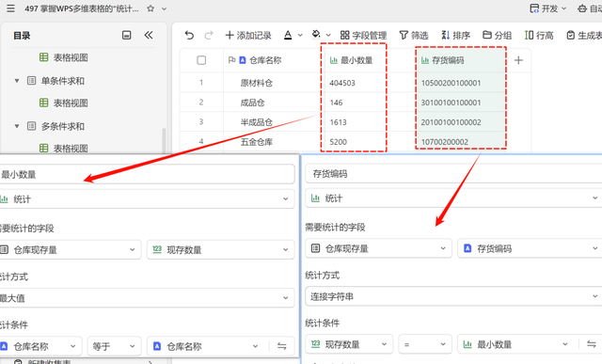Open the fill color bucket tool
Image resolution: width=602 pixels, height=364 pixels.
point(316,35)
